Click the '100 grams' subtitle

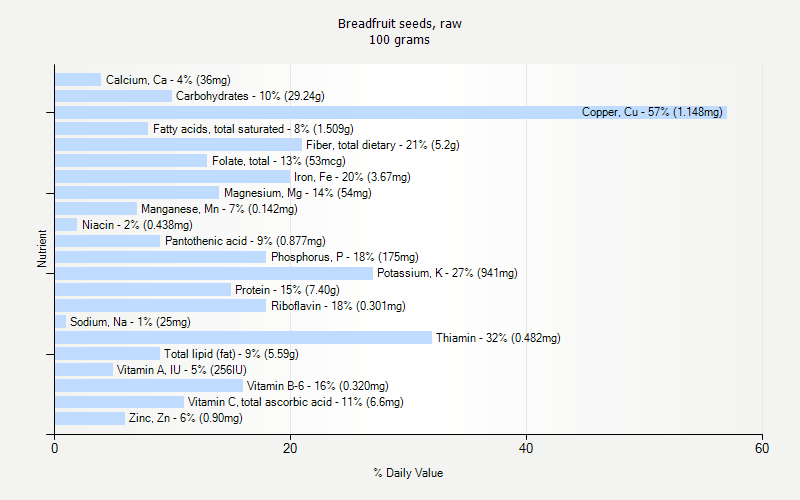point(399,40)
